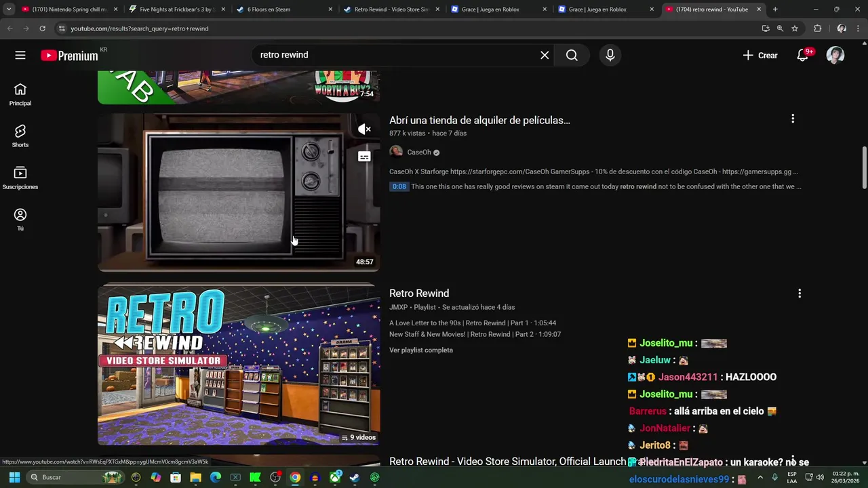Open options menu for the CaseOh video
868x488 pixels.
point(793,119)
